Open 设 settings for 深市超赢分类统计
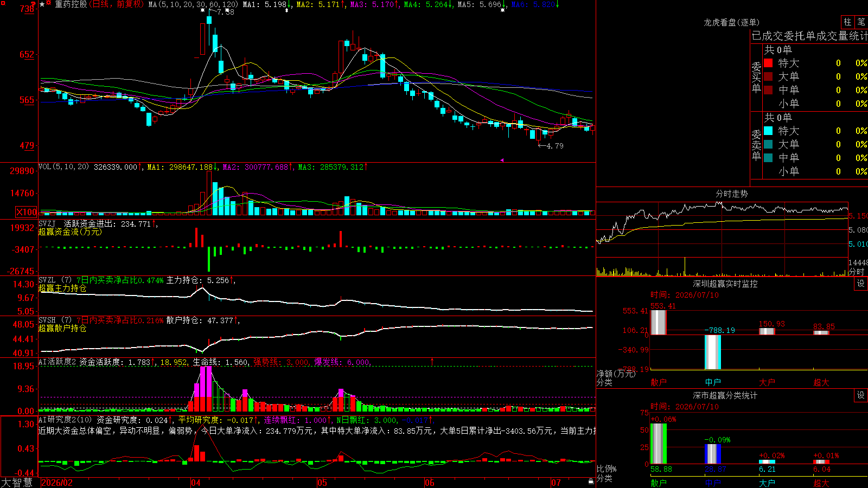The image size is (868, 488). pos(861,395)
